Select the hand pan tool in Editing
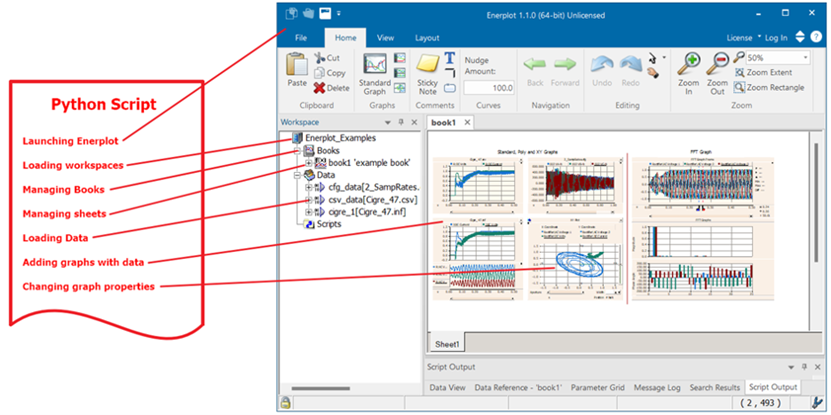831x415 pixels. coord(653,73)
